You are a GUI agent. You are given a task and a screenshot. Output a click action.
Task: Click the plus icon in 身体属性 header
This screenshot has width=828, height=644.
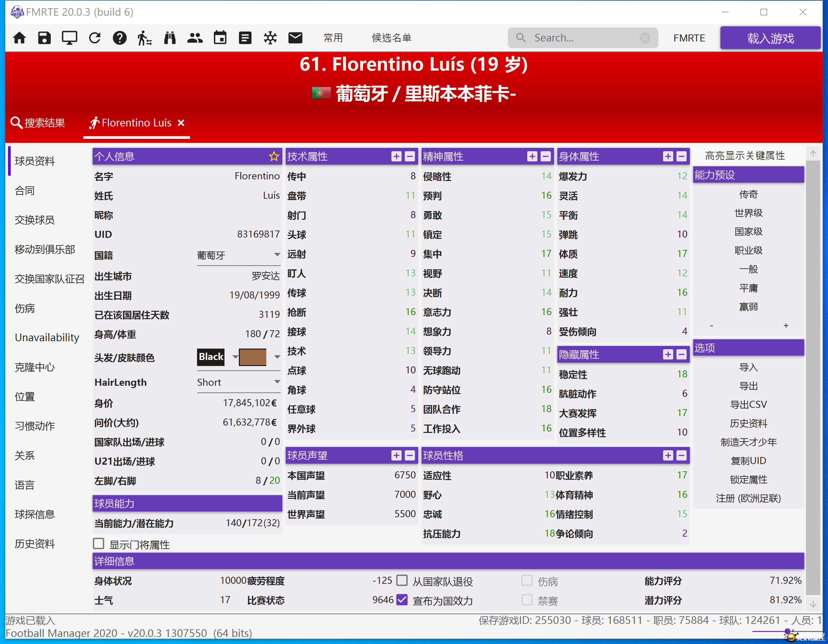(x=668, y=156)
